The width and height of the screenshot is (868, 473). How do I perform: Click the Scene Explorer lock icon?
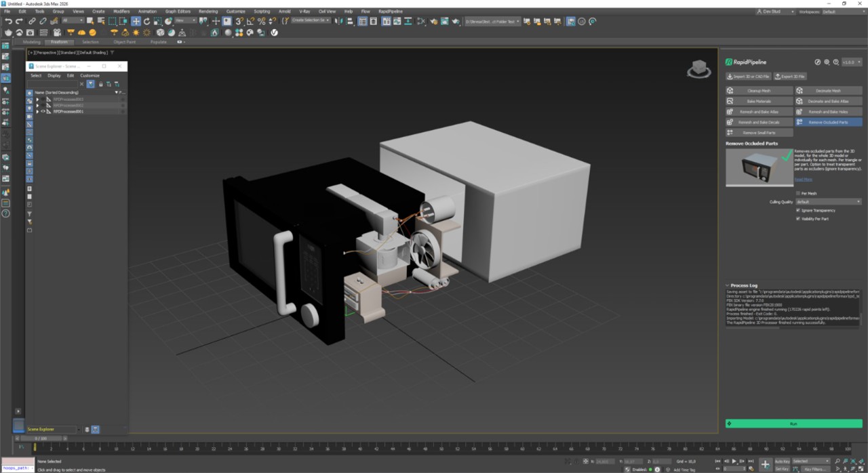pos(101,84)
